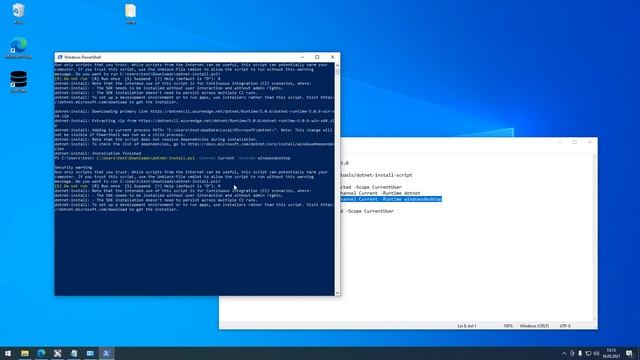Open the Recycle Bin desktop icon
640x360 pixels.
coord(18,13)
